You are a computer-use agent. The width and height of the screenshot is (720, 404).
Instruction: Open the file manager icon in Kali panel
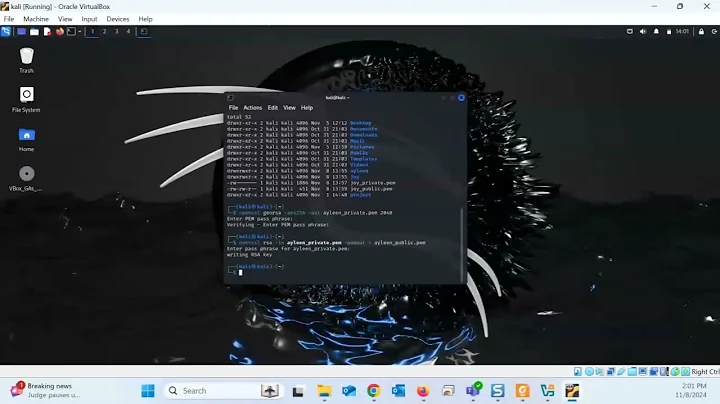(34, 31)
